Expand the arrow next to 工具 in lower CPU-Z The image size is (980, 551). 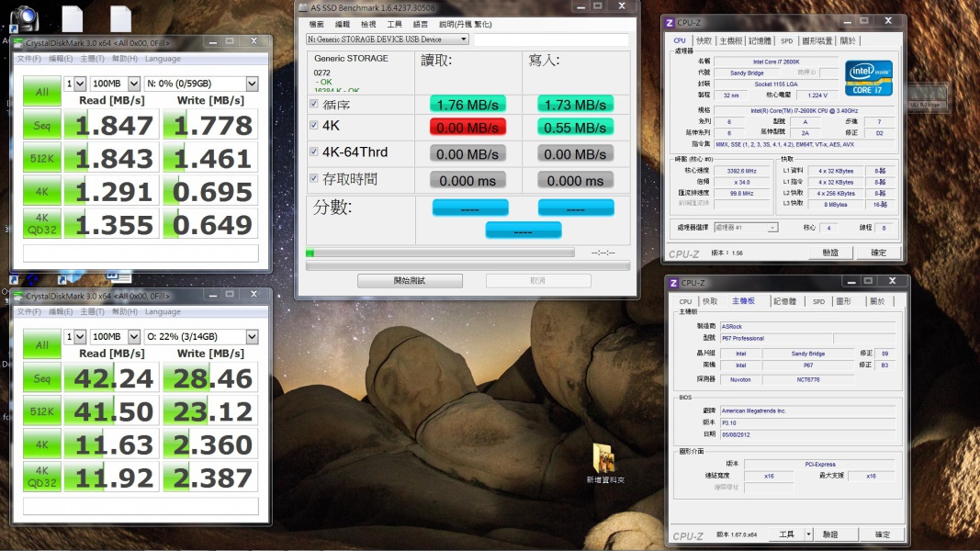(x=808, y=534)
